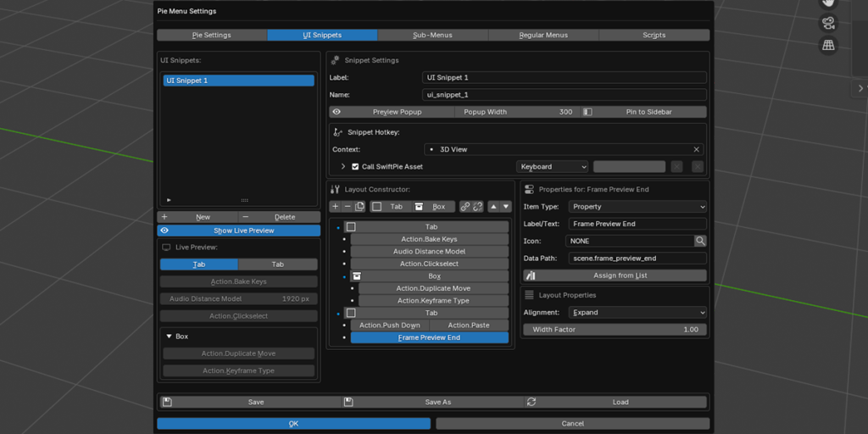Add a Tab container in Layout Constructor toolbar
Screen dimensions: 868x434
[x=391, y=207]
